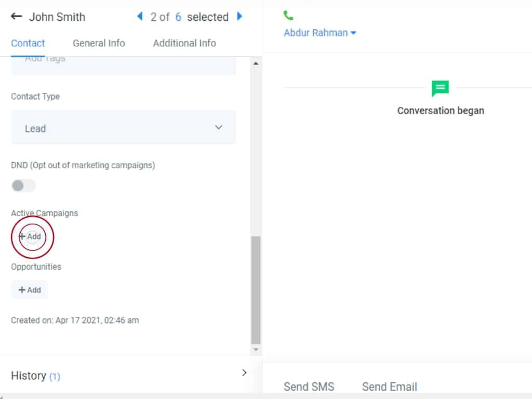Screen dimensions: 532x399
Task: Open the Send SMS tab
Action: click(x=309, y=387)
